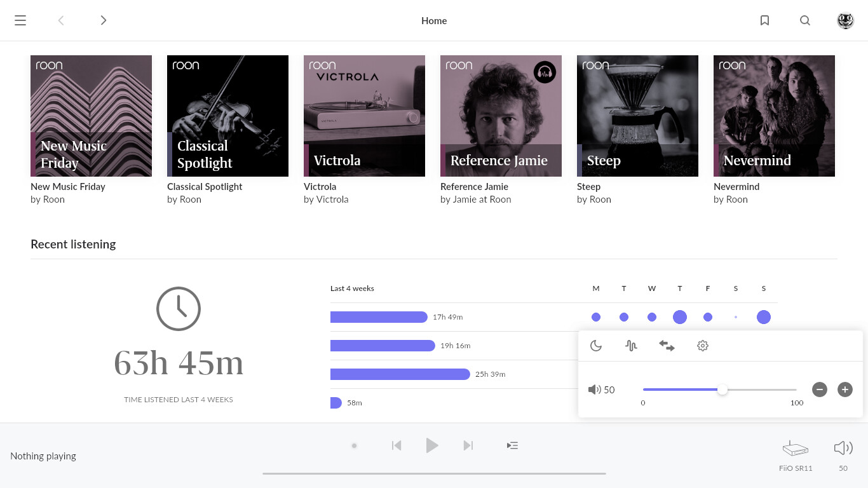Image resolution: width=868 pixels, height=488 pixels.
Task: Open the Victrola playlist cover
Action: coord(364,116)
